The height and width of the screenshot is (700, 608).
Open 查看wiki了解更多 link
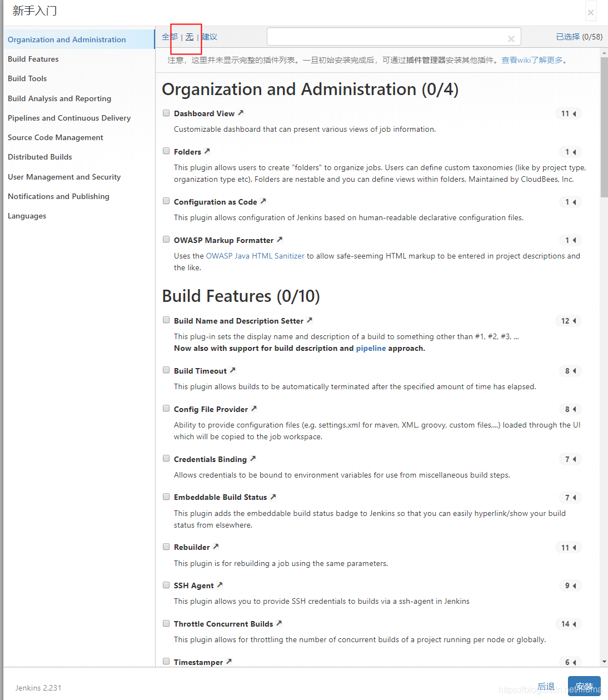coord(532,60)
